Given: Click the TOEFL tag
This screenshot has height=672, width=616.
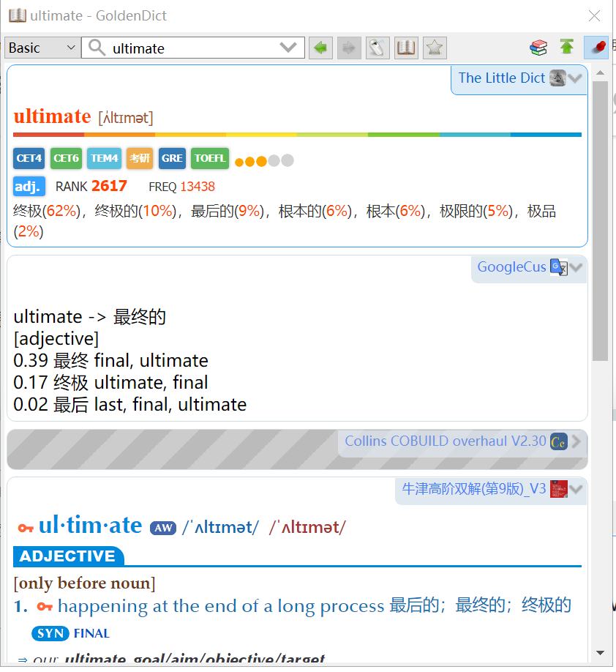Looking at the screenshot, I should (x=210, y=158).
